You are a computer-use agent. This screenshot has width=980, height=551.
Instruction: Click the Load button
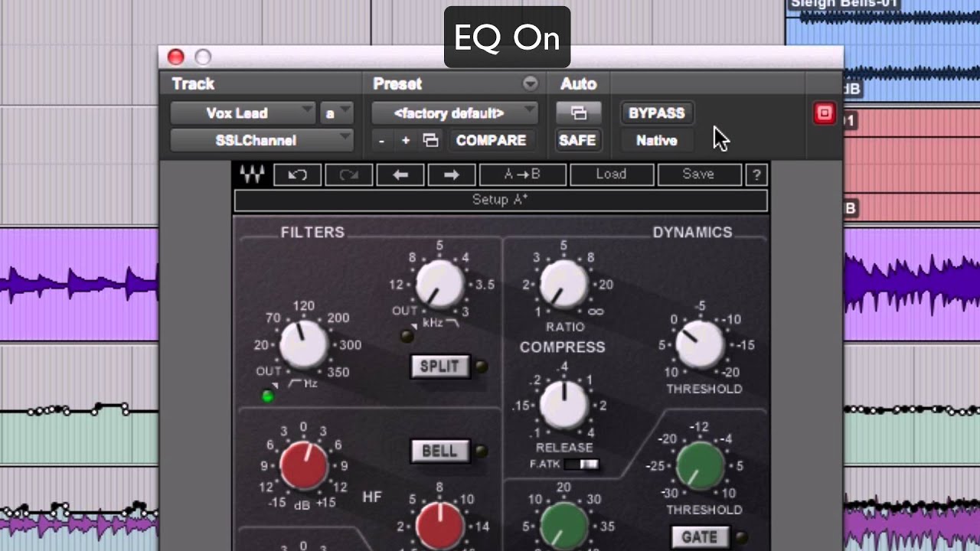tap(611, 174)
